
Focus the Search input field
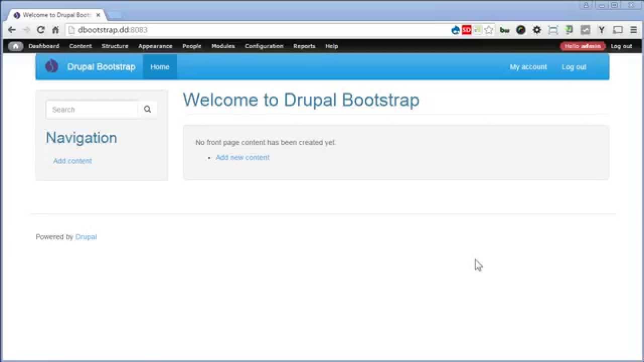tap(92, 109)
